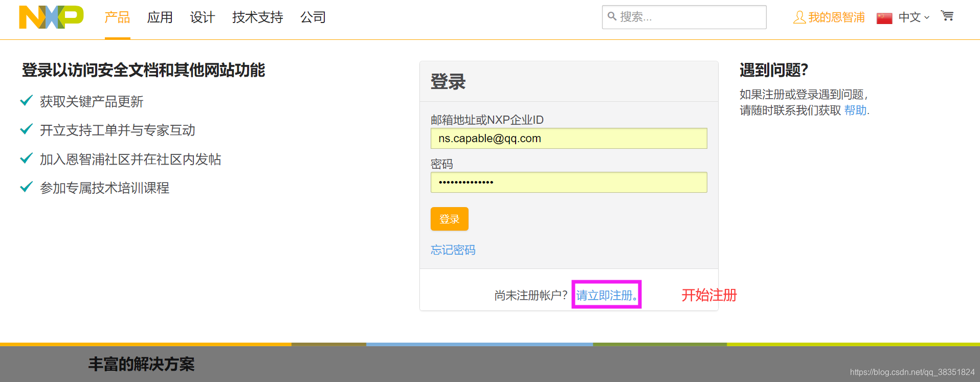Open the 公司 menu
This screenshot has width=980, height=382.
pos(313,17)
